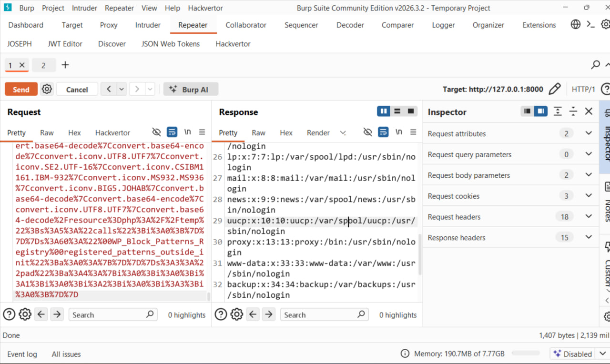Go back to the previous request in history
Viewport: 610px width, 364px height.
pos(109,89)
